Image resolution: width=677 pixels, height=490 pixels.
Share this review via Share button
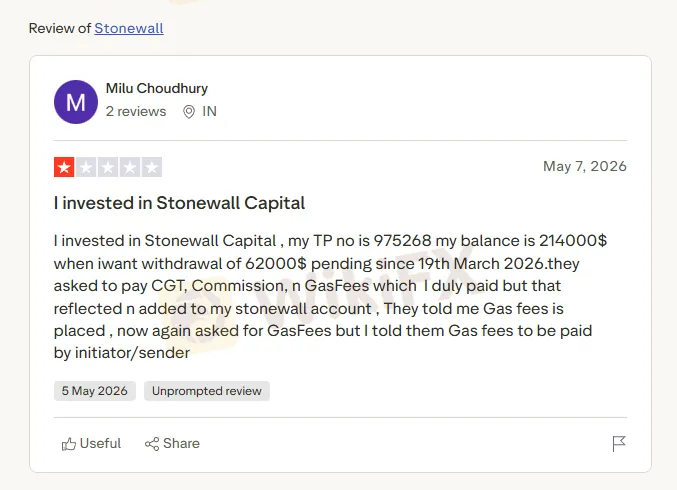click(x=172, y=443)
